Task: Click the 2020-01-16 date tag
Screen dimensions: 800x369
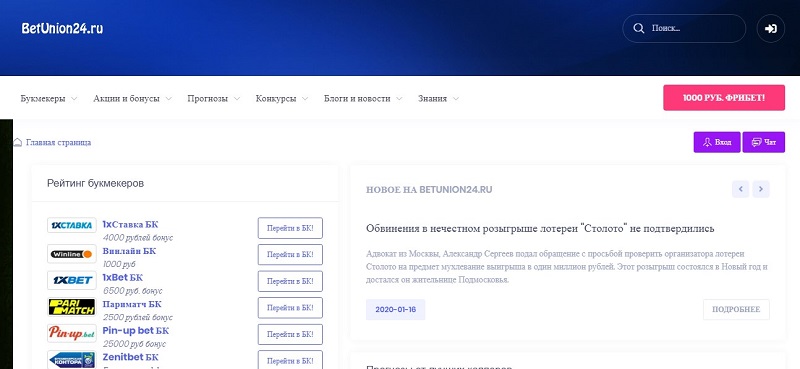Action: 395,309
